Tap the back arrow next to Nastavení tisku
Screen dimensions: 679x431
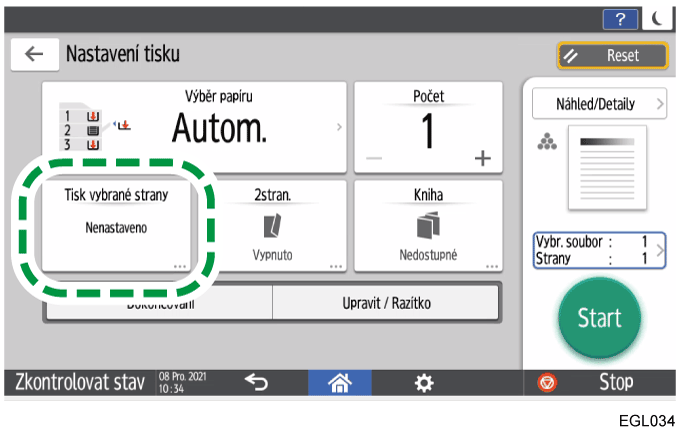pos(34,55)
